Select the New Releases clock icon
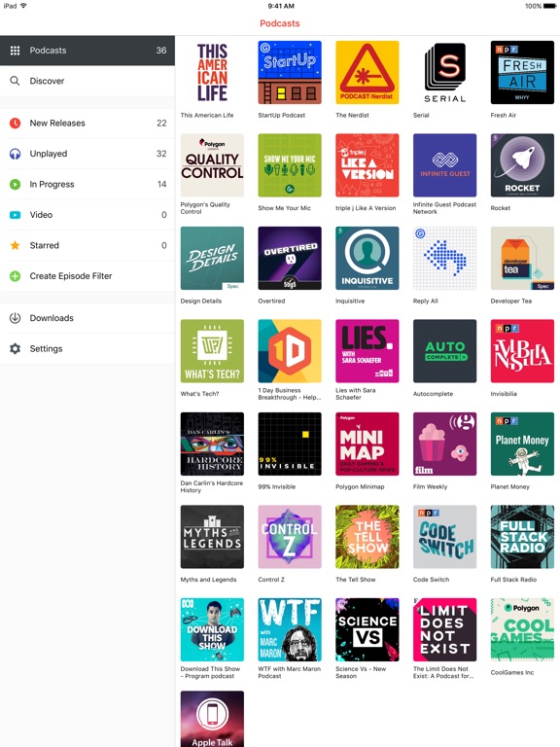Screen dimensions: 560x747 pyautogui.click(x=15, y=123)
